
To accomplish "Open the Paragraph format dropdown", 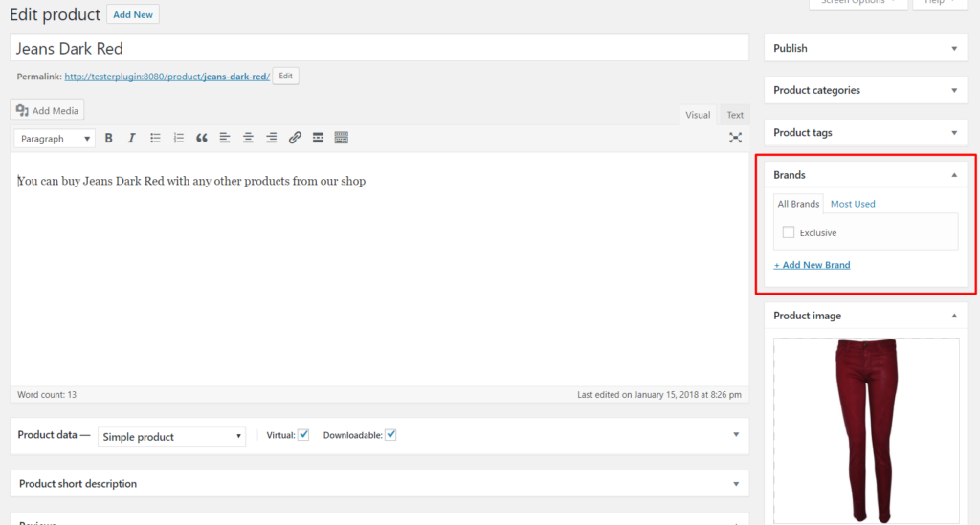I will pyautogui.click(x=55, y=139).
